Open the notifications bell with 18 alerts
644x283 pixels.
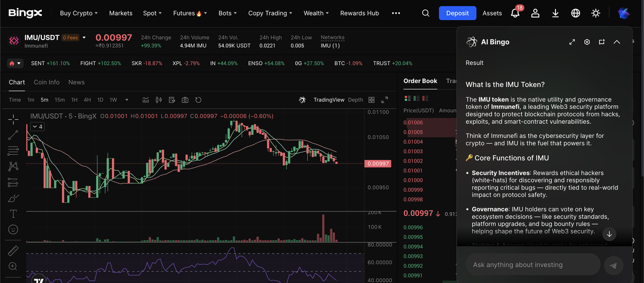[515, 14]
